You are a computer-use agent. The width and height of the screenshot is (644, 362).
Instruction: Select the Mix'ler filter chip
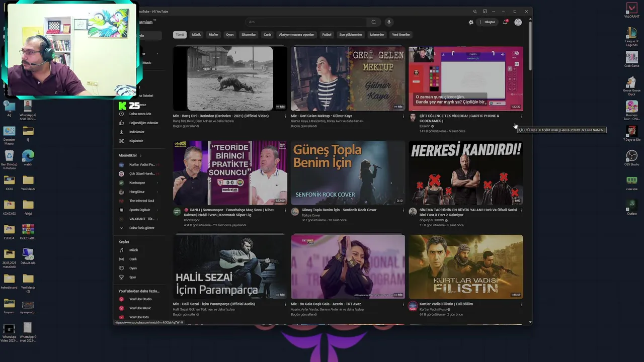[x=213, y=35]
